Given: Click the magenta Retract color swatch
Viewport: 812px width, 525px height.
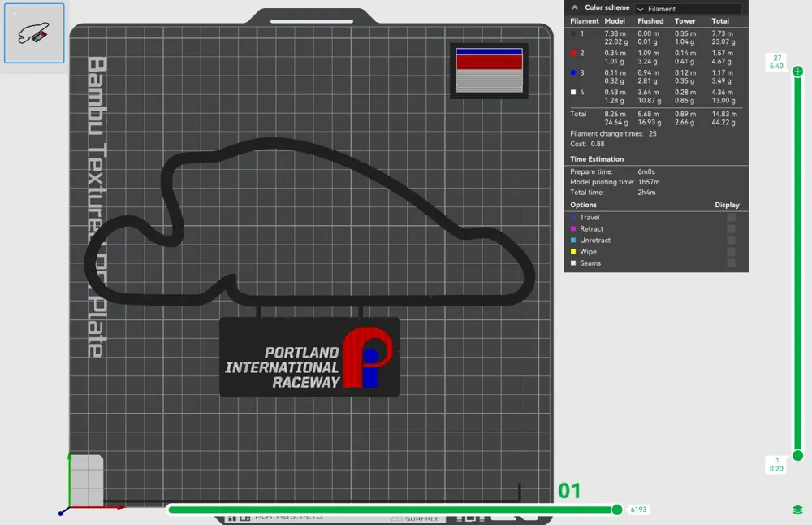Looking at the screenshot, I should click(574, 229).
